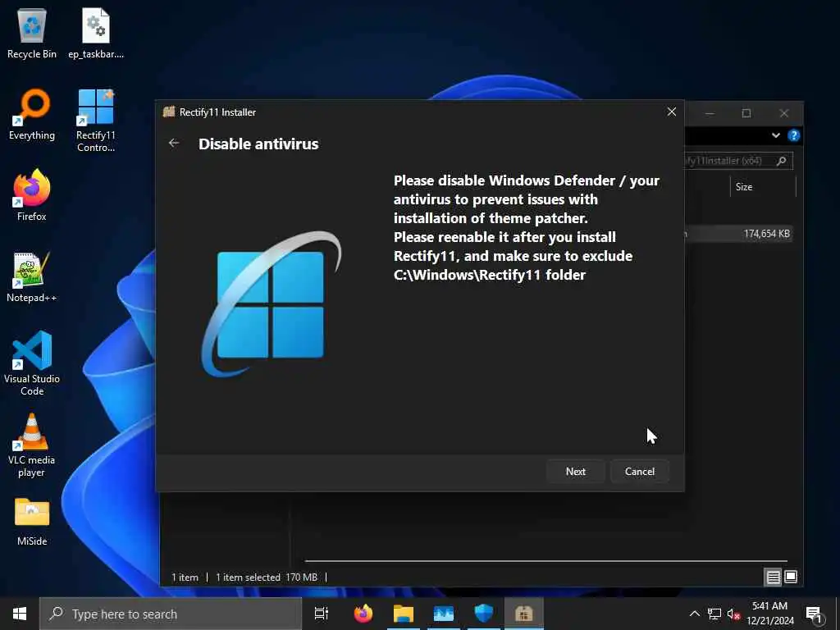Expand the Explorer ribbon chevron
Screen dimensions: 840x630
pyautogui.click(x=776, y=135)
